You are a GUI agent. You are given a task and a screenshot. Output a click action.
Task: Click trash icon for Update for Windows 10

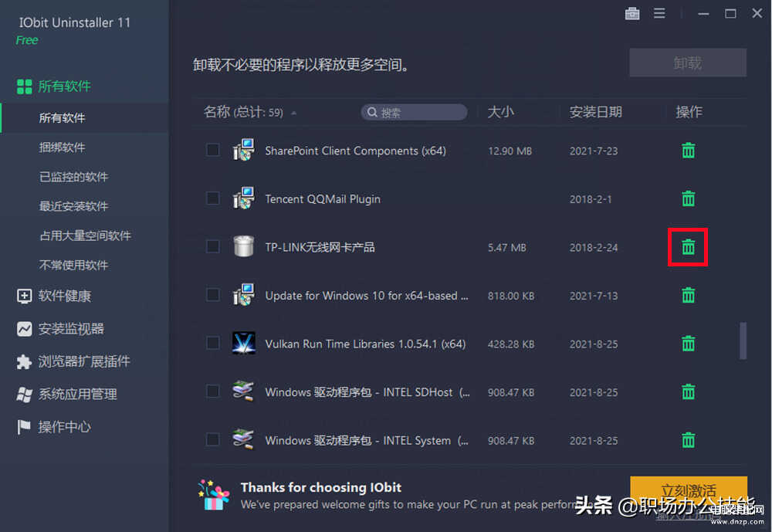coord(689,295)
